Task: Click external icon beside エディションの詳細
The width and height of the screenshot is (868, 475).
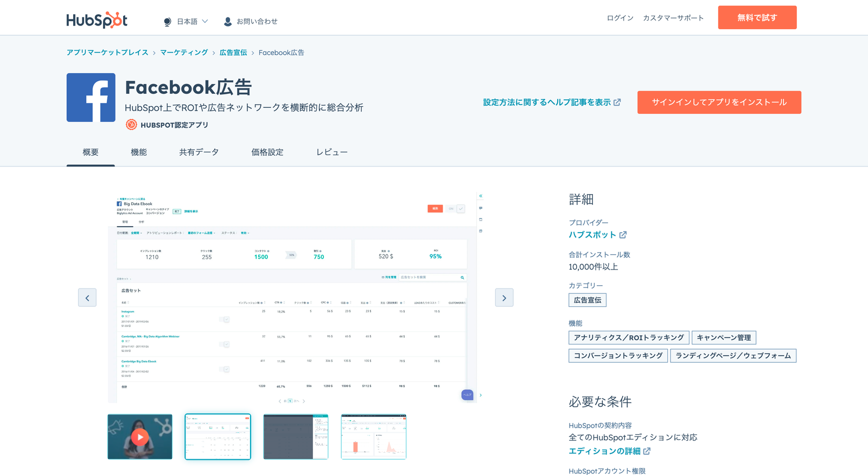Action: point(647,451)
